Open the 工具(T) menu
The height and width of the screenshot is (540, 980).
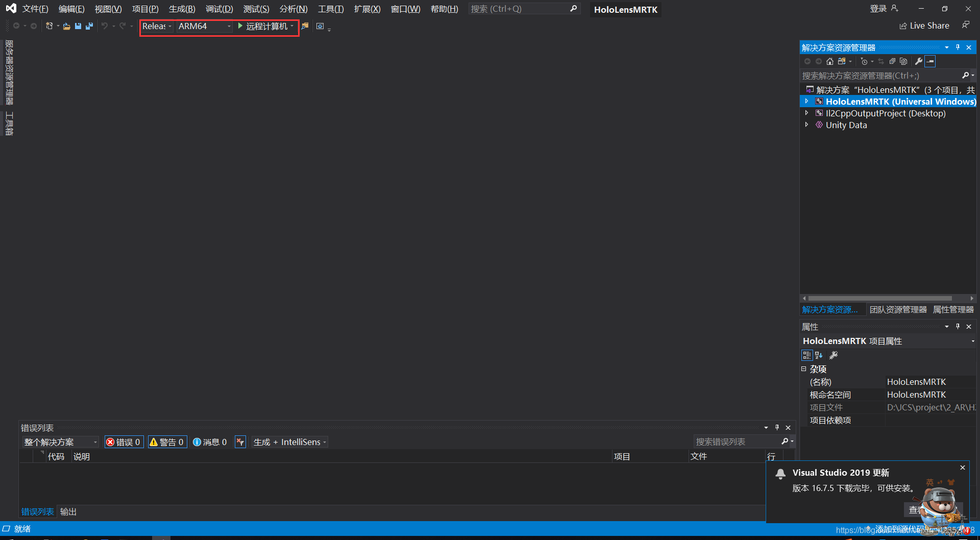(x=331, y=9)
